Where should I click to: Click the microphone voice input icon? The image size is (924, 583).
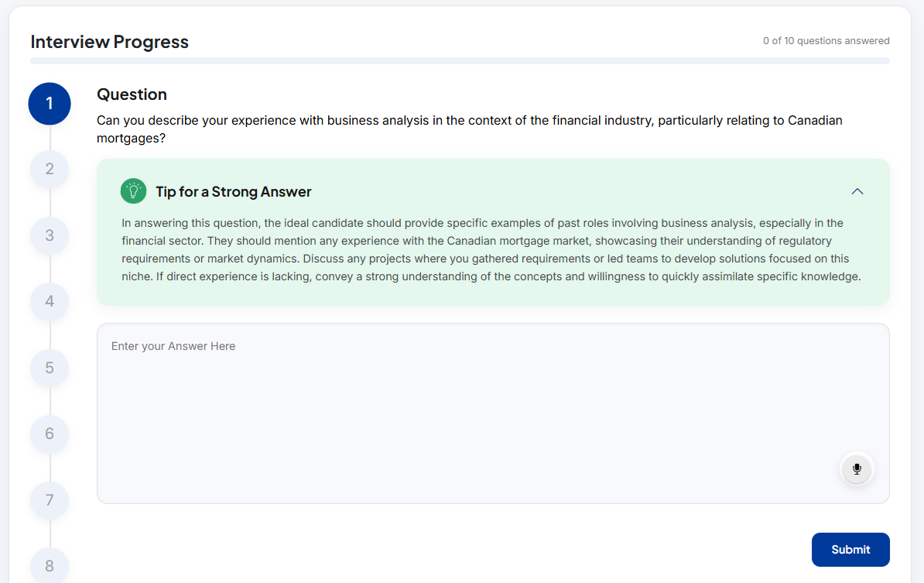pyautogui.click(x=857, y=469)
